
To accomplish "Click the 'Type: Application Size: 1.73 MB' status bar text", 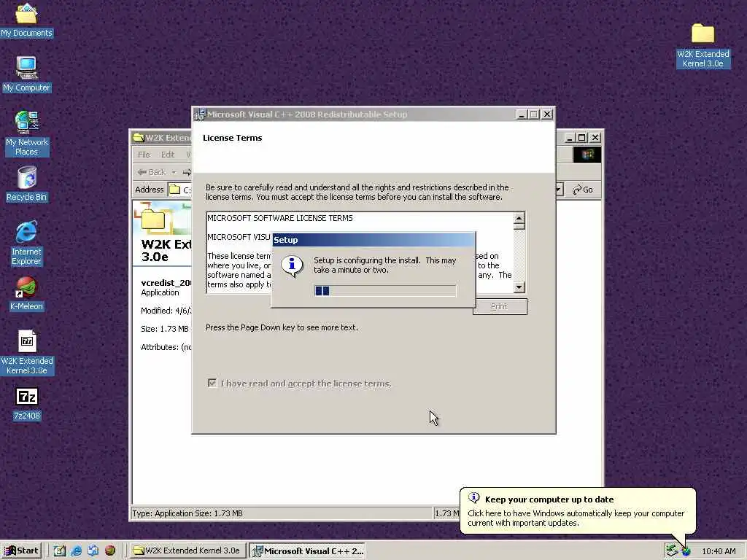I will (x=187, y=513).
